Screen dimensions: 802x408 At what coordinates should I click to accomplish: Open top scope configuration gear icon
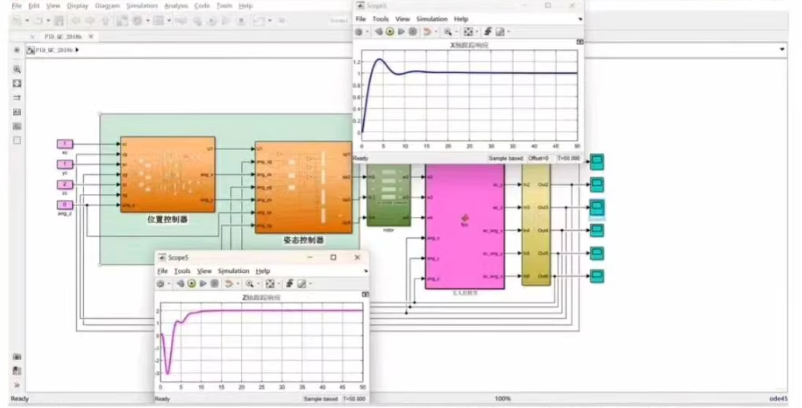pos(359,32)
